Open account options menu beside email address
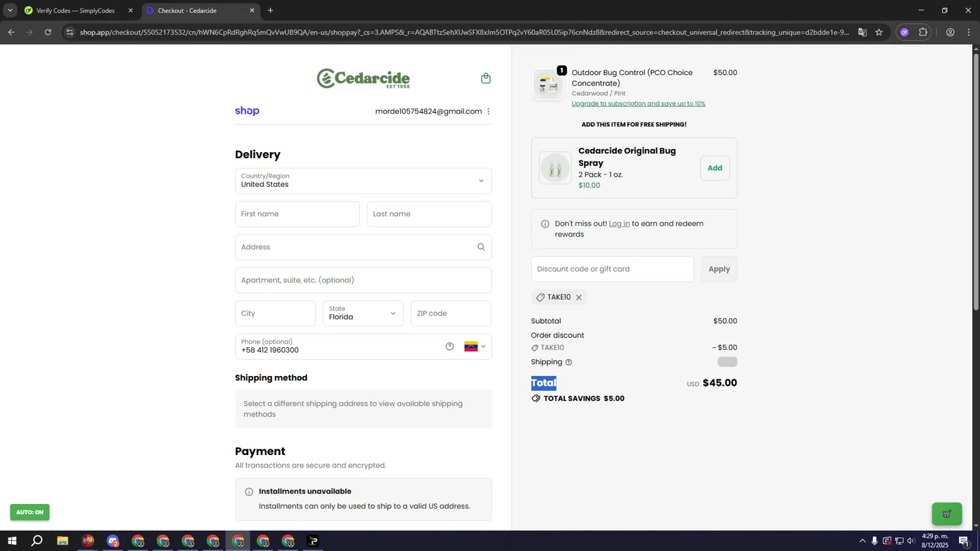 [x=488, y=112]
